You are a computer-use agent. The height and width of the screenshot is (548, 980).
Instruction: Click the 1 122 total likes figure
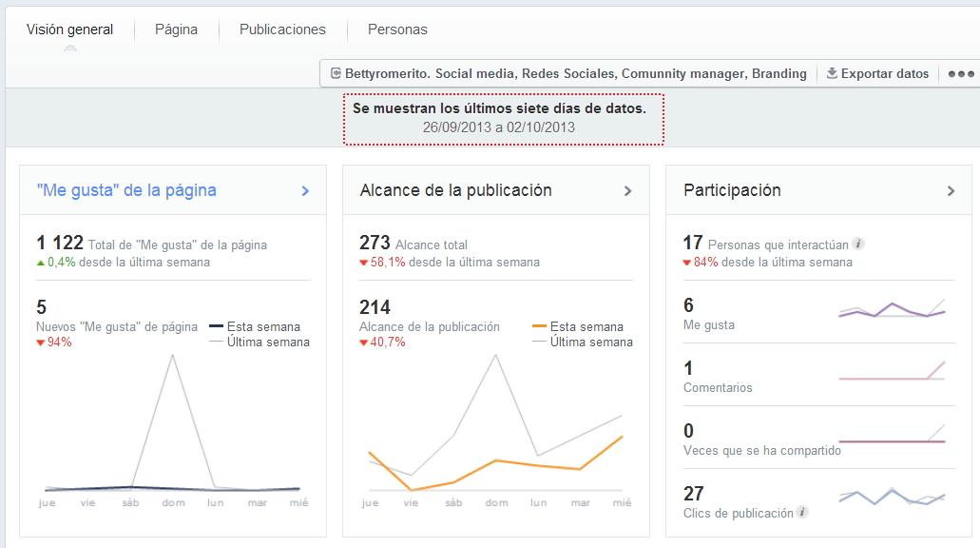[x=60, y=243]
